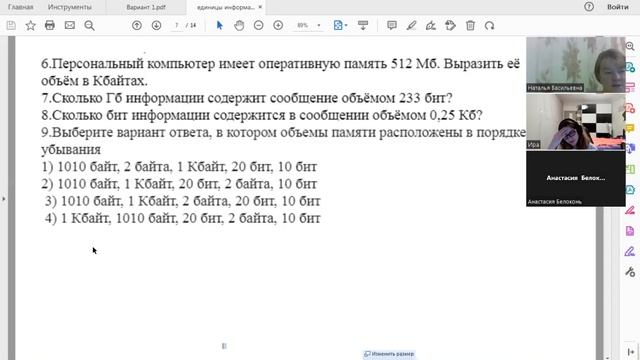Image resolution: width=640 pixels, height=360 pixels.
Task: Click question 8 text about 0,25 Кб
Action: click(x=262, y=116)
